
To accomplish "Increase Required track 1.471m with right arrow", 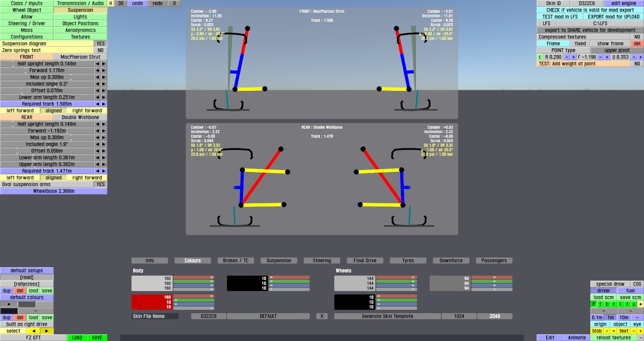I will pos(104,171).
